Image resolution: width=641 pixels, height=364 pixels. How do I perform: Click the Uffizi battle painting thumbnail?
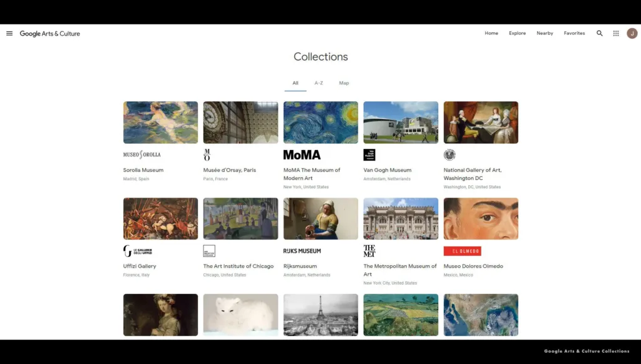pyautogui.click(x=160, y=218)
